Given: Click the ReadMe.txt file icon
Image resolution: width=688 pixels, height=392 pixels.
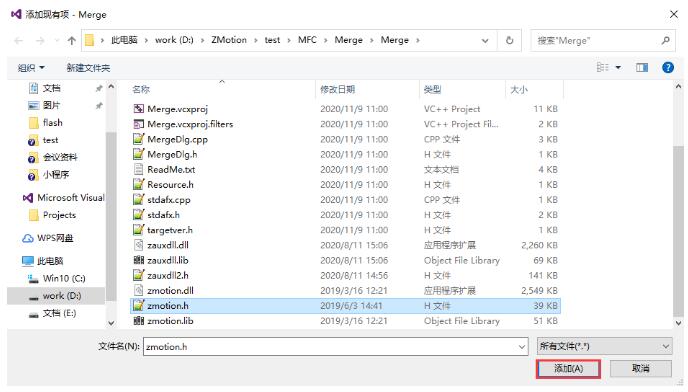Looking at the screenshot, I should pyautogui.click(x=139, y=169).
